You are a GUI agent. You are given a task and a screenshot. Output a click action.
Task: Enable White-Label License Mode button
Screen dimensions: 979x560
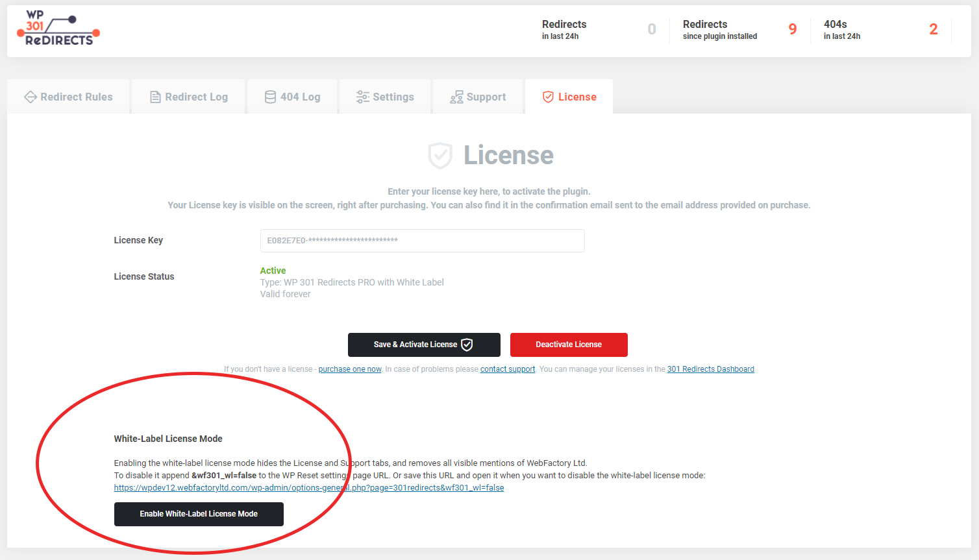(199, 514)
